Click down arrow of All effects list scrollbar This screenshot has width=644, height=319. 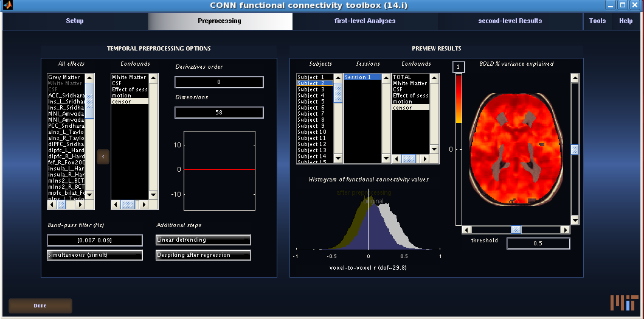click(x=89, y=195)
